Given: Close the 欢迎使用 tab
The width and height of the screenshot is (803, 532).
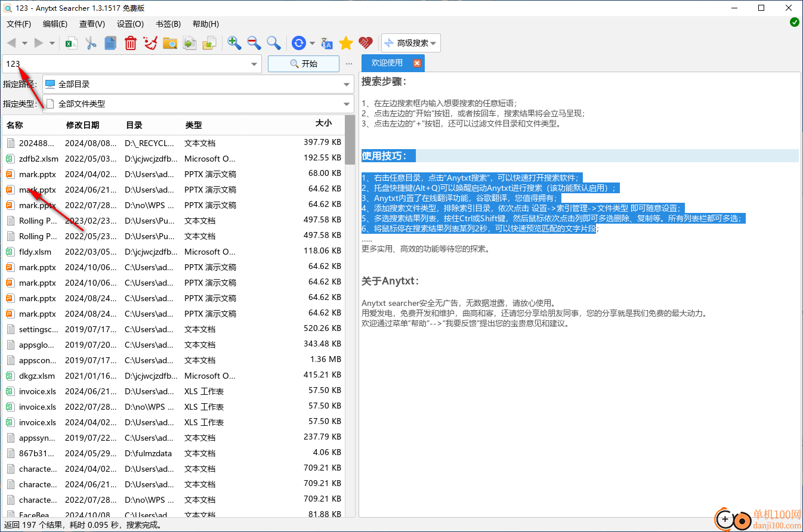Looking at the screenshot, I should [x=417, y=63].
